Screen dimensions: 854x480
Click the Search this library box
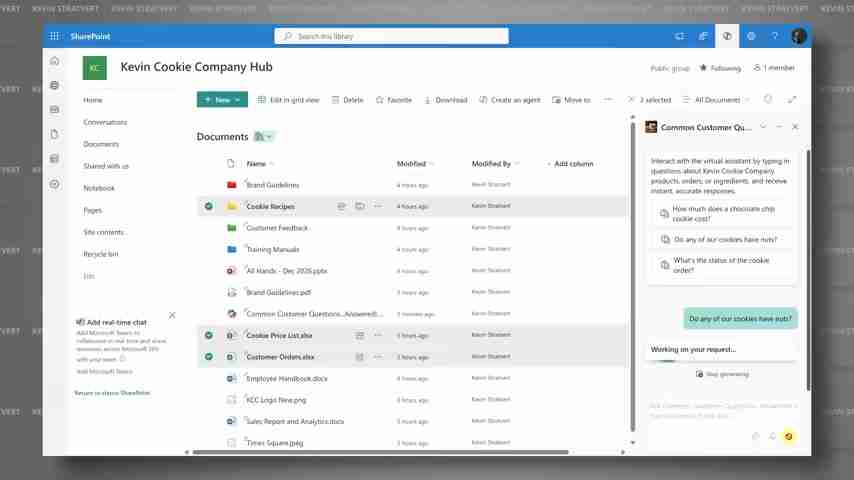tap(392, 36)
